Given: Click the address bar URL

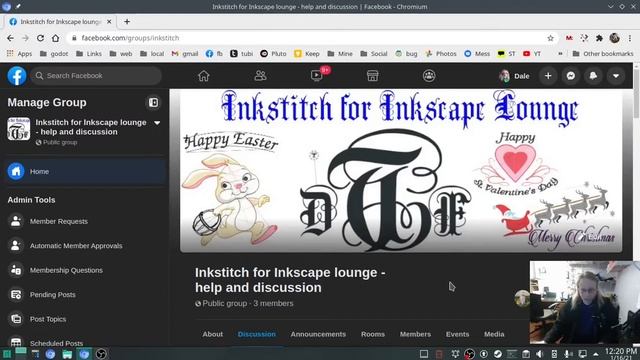Looking at the screenshot, I should 130,38.
